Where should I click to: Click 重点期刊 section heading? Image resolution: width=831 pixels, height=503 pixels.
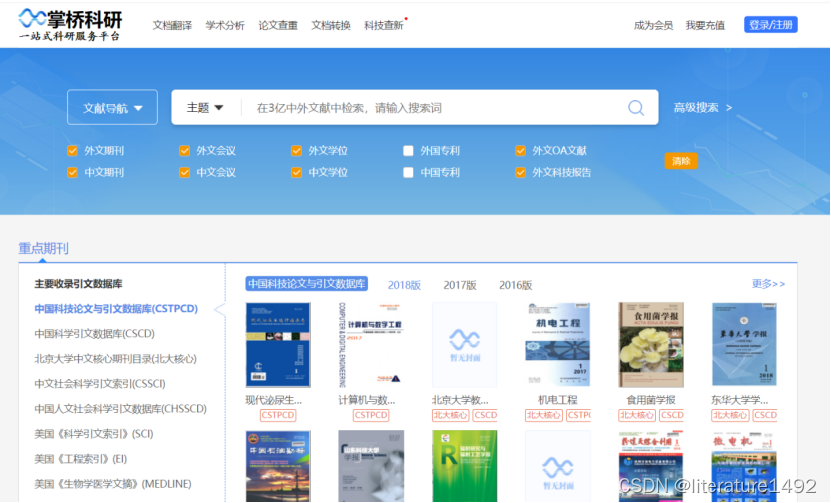(43, 248)
